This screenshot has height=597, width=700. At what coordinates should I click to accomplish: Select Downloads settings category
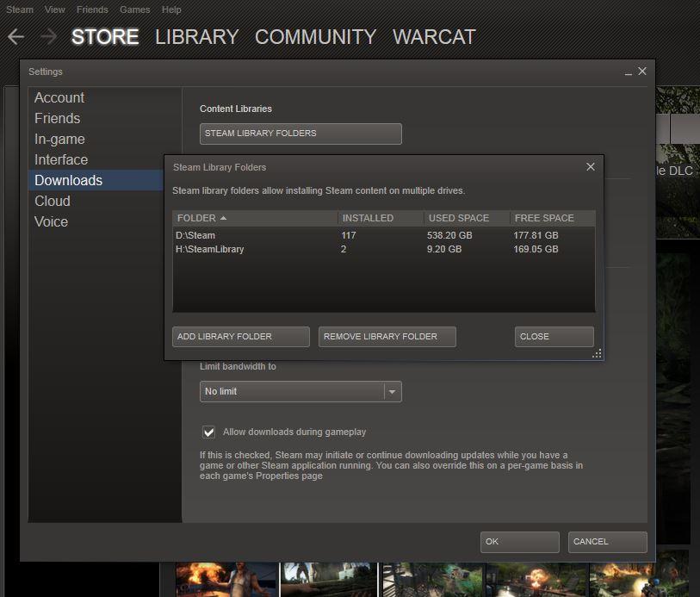click(x=96, y=180)
